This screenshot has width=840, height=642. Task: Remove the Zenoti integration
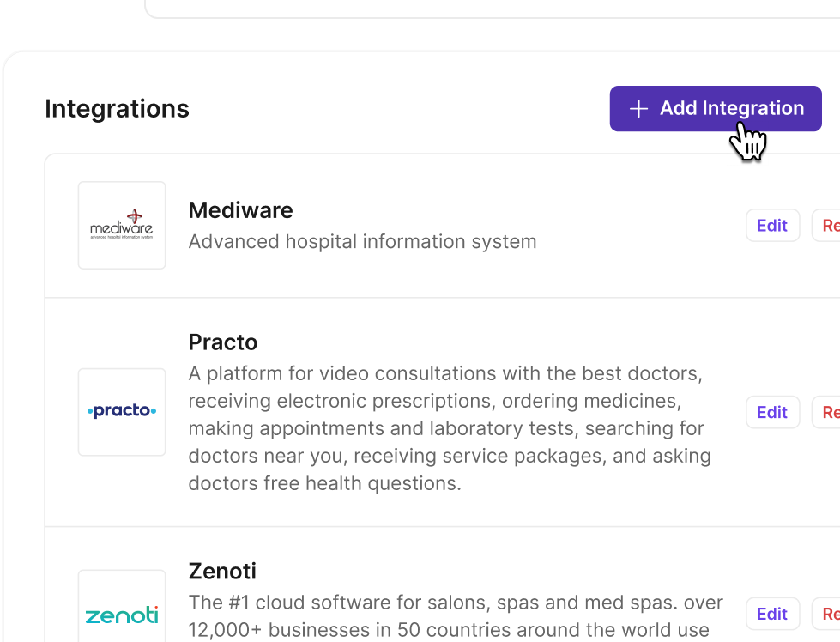[826, 614]
